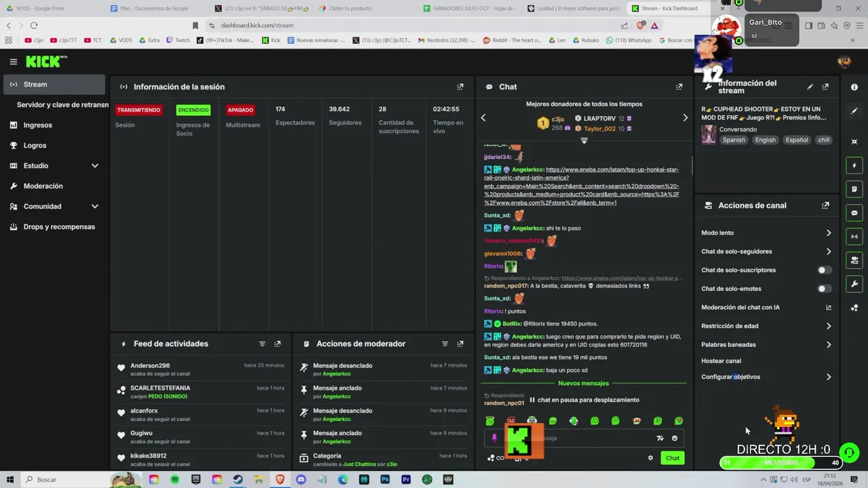Click the chat message input field

tap(583, 439)
